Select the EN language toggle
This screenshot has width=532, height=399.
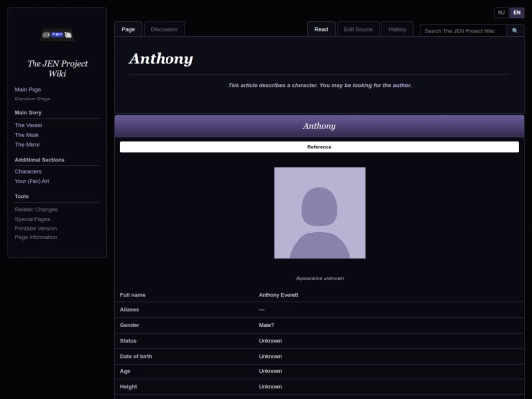[x=517, y=13]
